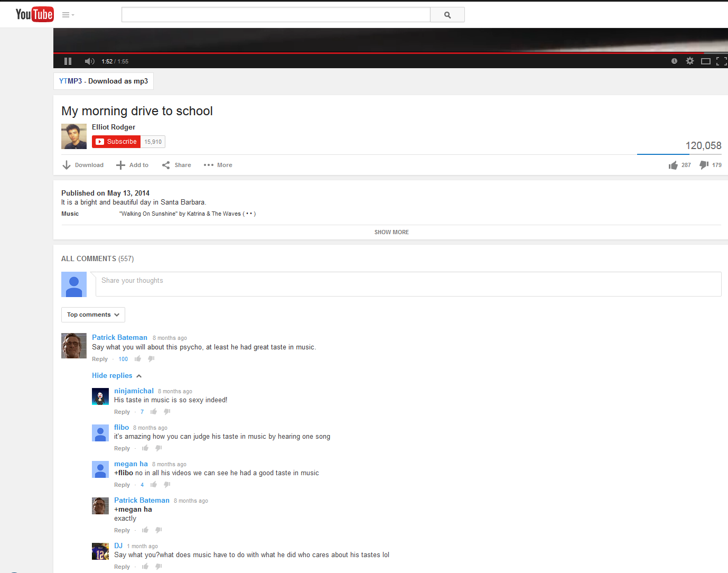728x573 pixels.
Task: Reply to Patrick Bateman's 'exactly' comment
Action: coord(122,530)
